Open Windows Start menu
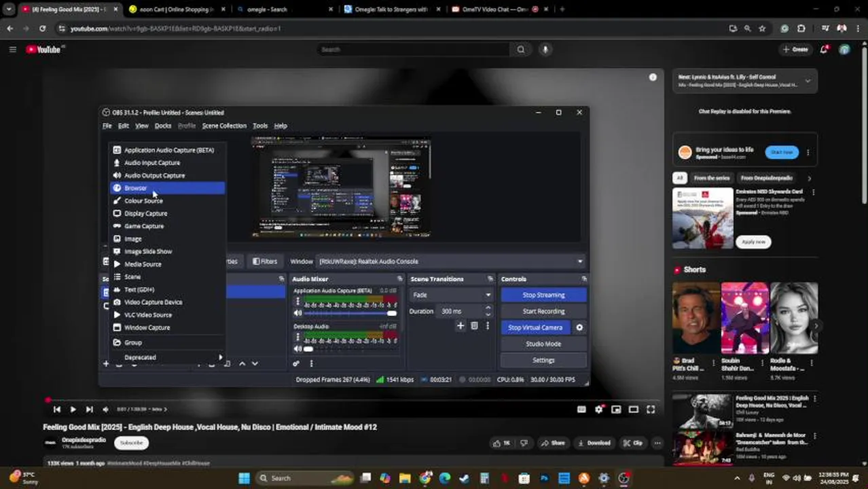This screenshot has width=868, height=489. tap(244, 478)
